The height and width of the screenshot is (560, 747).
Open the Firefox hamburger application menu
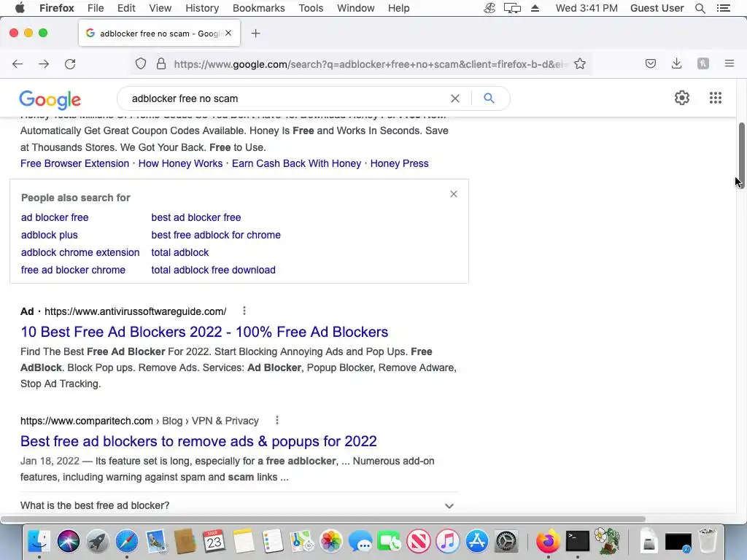click(x=729, y=63)
